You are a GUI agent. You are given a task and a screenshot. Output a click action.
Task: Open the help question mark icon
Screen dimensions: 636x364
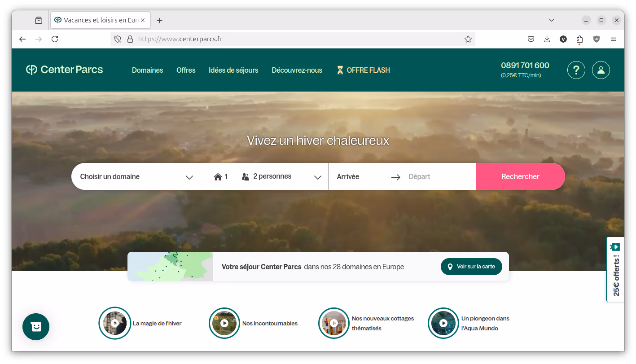click(x=576, y=70)
